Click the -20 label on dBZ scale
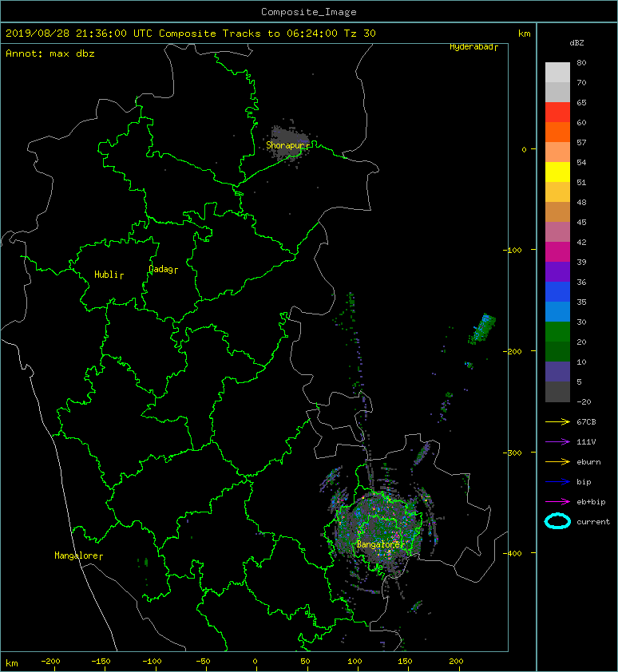Screen dimensions: 618x672 point(584,402)
